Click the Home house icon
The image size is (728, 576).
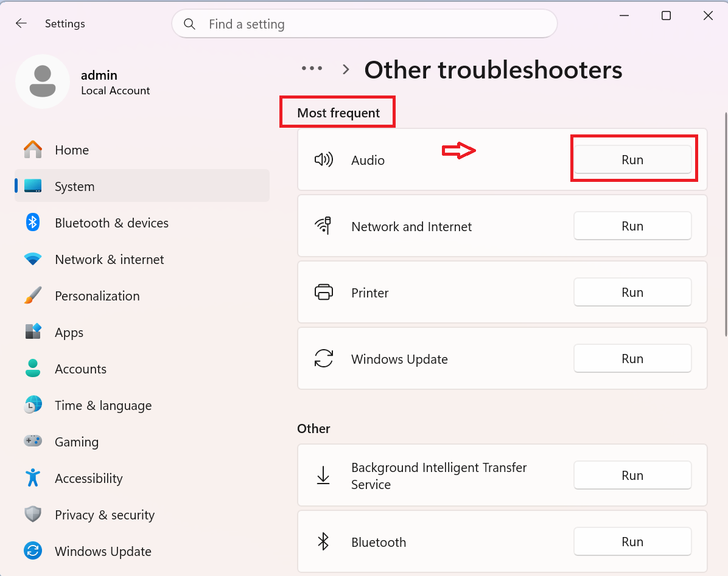(33, 150)
